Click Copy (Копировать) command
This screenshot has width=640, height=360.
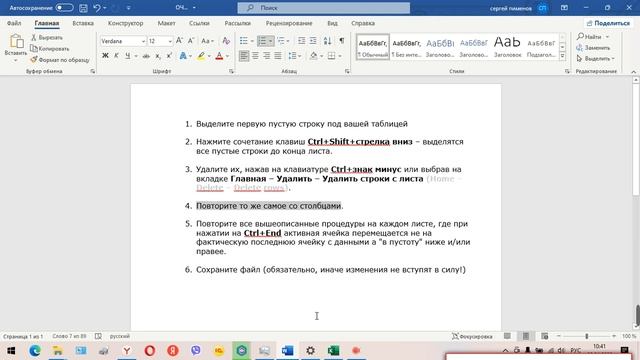[50, 49]
